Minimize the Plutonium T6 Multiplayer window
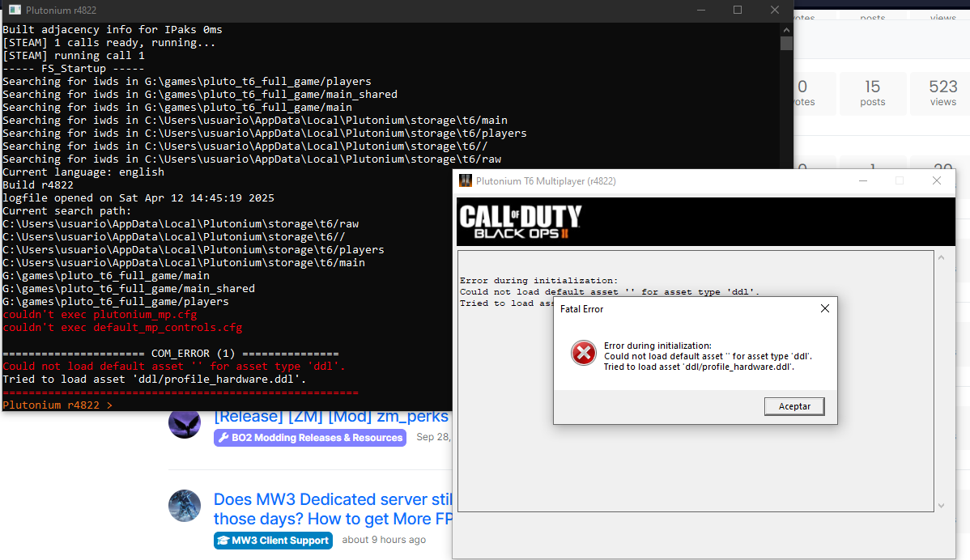 [863, 180]
